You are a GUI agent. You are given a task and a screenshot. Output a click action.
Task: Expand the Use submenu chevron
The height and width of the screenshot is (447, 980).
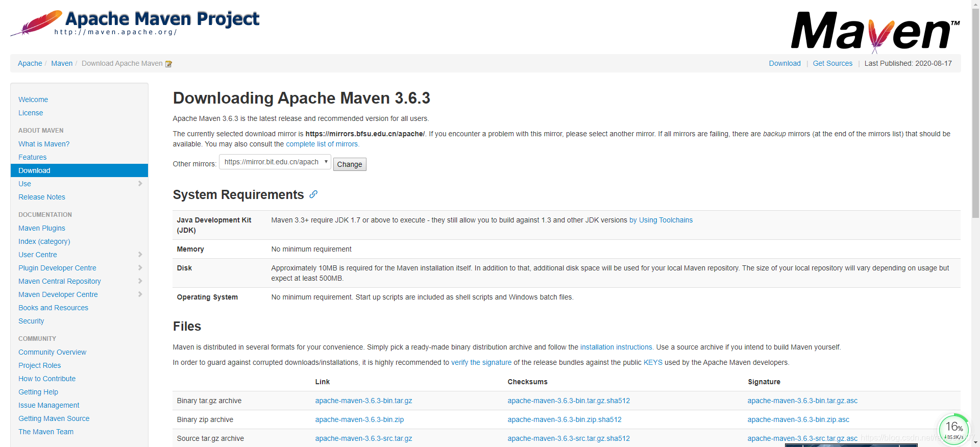(140, 184)
